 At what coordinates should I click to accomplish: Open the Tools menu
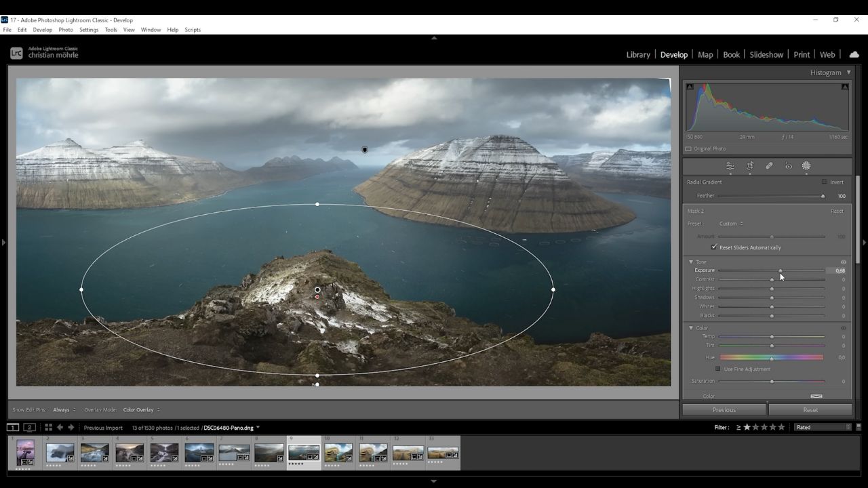coord(111,30)
